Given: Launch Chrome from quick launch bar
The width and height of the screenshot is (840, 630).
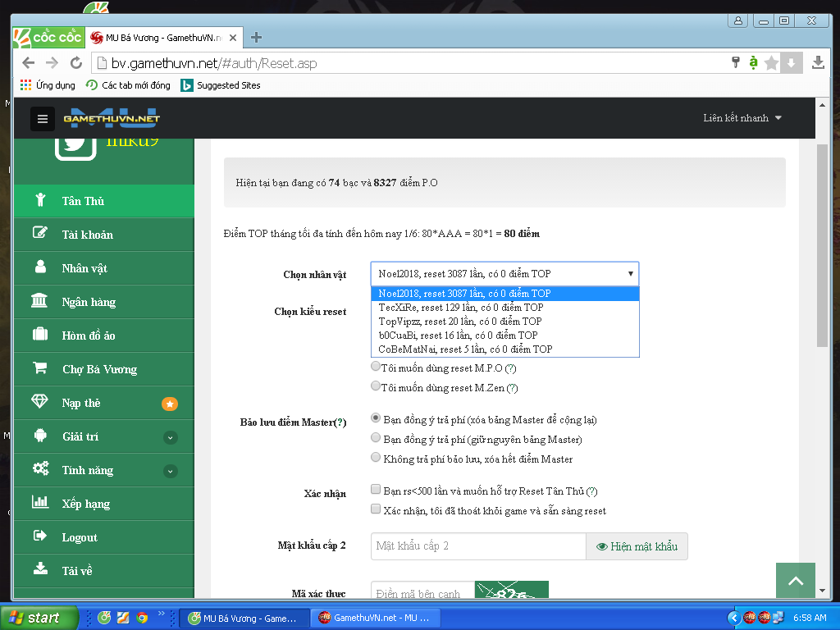Looking at the screenshot, I should [x=142, y=618].
